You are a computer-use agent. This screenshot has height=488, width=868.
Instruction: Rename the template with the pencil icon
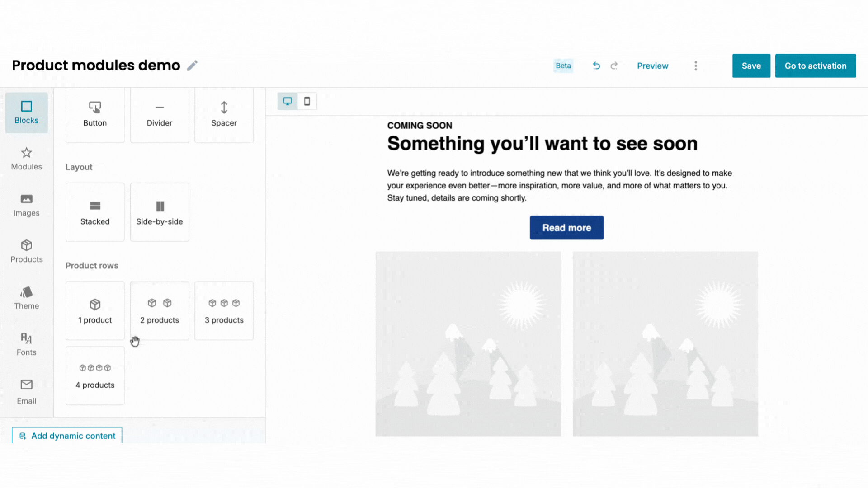(192, 66)
